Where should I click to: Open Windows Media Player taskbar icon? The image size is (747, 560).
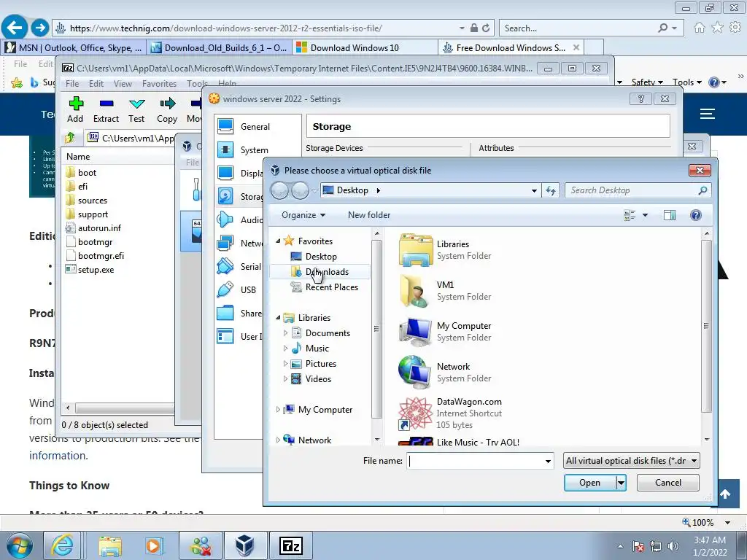[x=153, y=545]
